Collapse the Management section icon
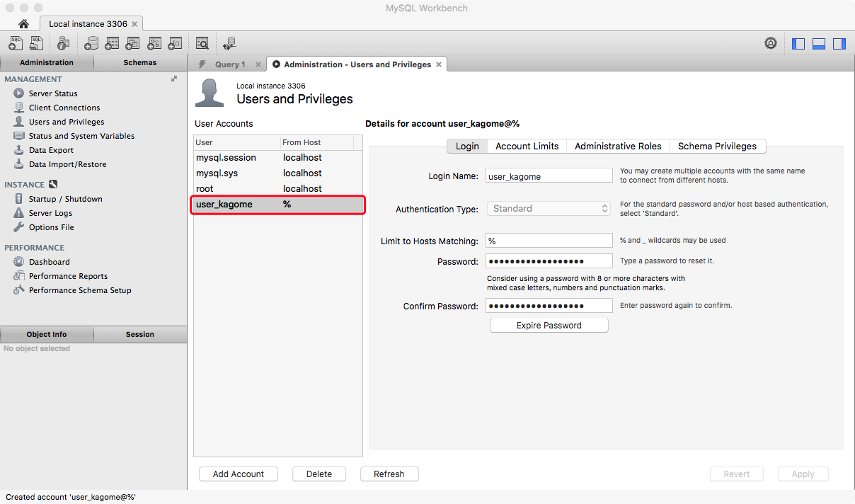The height and width of the screenshot is (504, 855). point(174,79)
